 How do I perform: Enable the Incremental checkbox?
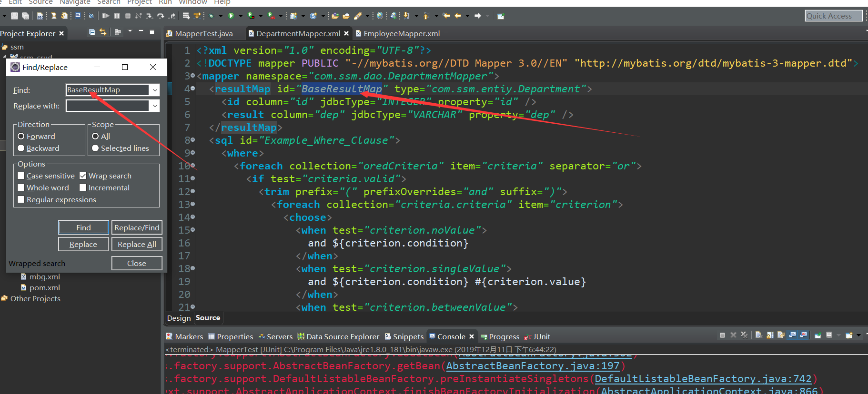[x=83, y=187]
